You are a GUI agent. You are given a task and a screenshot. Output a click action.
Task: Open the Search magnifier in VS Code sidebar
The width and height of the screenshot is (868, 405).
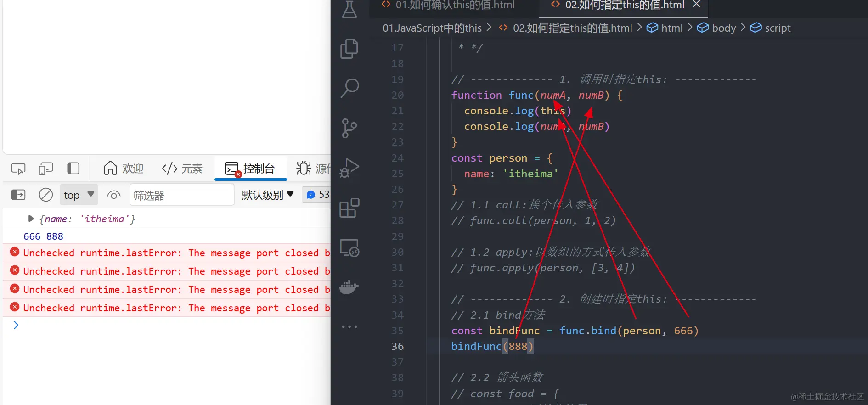[x=349, y=88]
